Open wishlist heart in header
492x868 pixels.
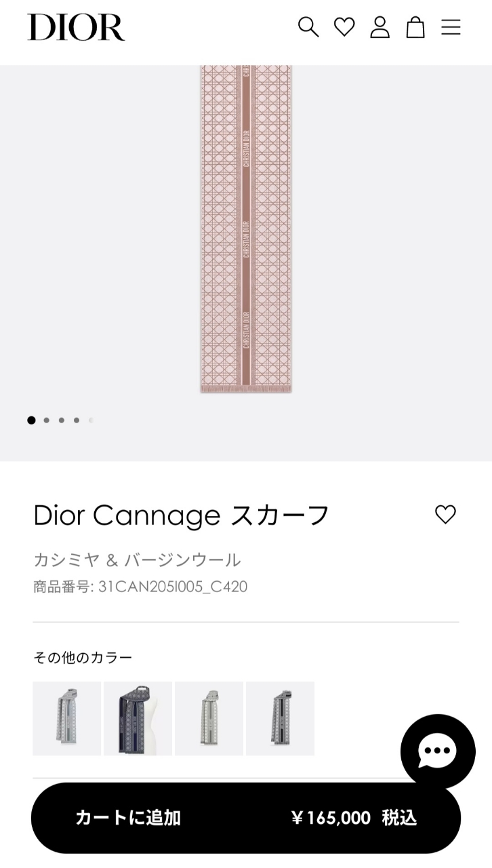[x=344, y=27]
